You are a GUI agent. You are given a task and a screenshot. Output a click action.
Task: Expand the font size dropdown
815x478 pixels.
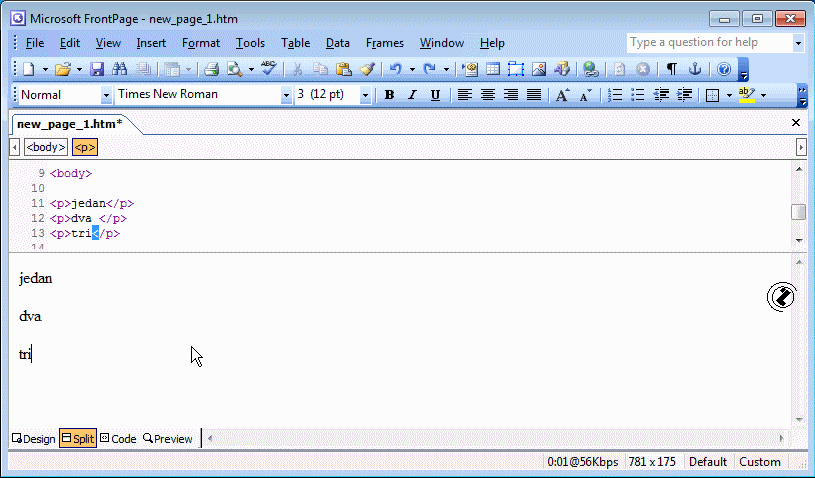click(x=365, y=95)
